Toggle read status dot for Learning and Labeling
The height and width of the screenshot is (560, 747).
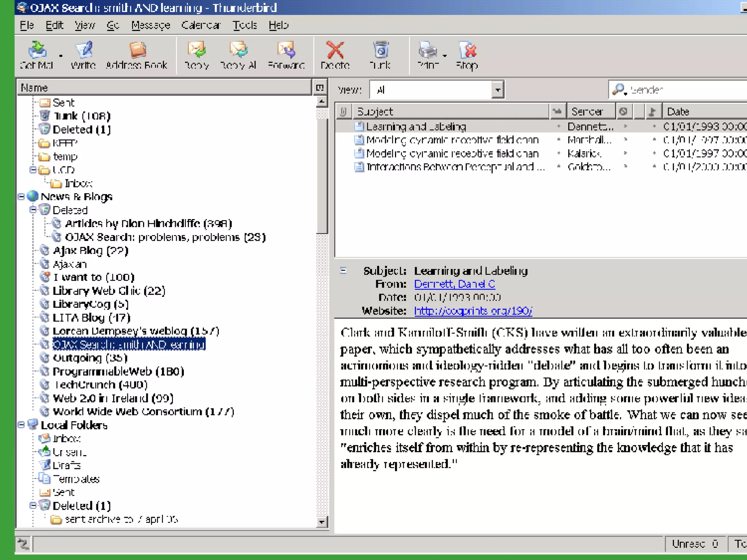[558, 127]
